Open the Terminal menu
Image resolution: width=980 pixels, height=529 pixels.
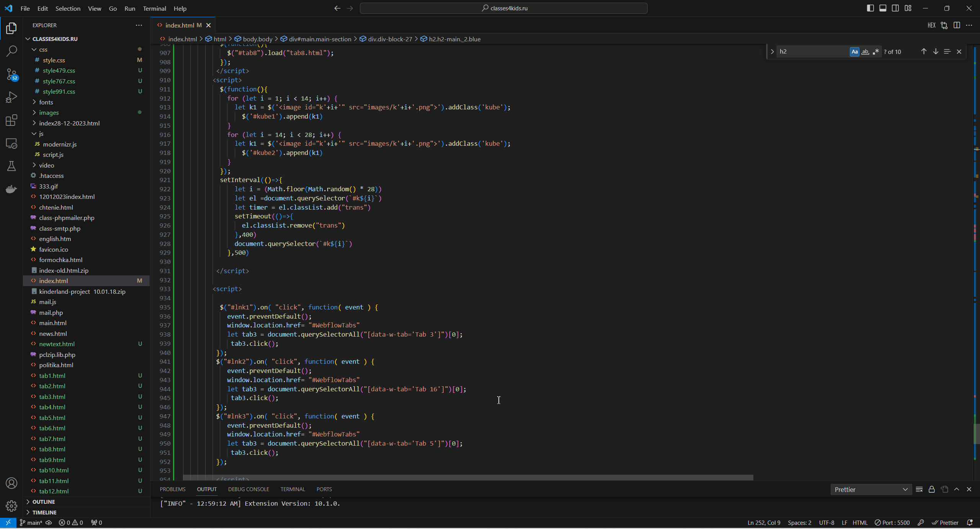[x=154, y=8]
